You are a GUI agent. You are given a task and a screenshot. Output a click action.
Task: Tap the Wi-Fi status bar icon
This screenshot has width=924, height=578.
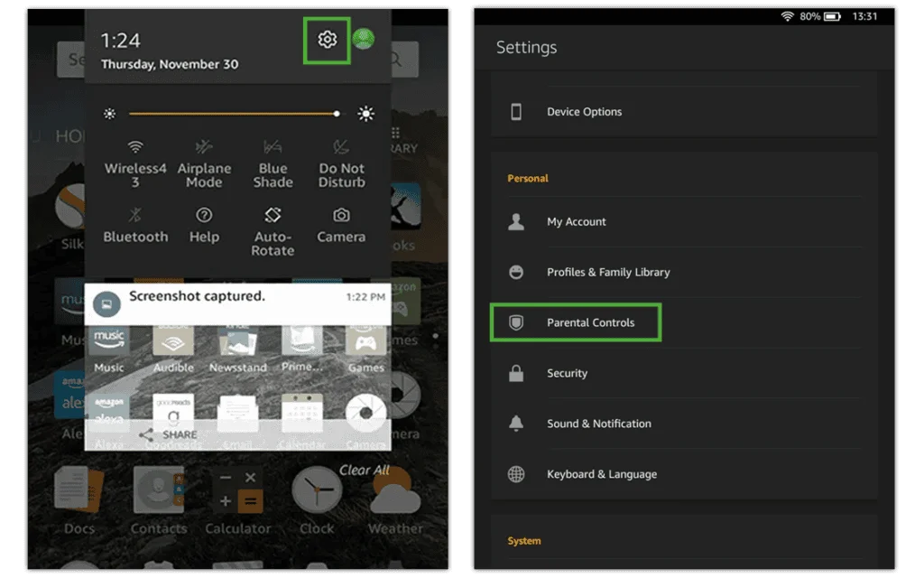click(x=787, y=16)
